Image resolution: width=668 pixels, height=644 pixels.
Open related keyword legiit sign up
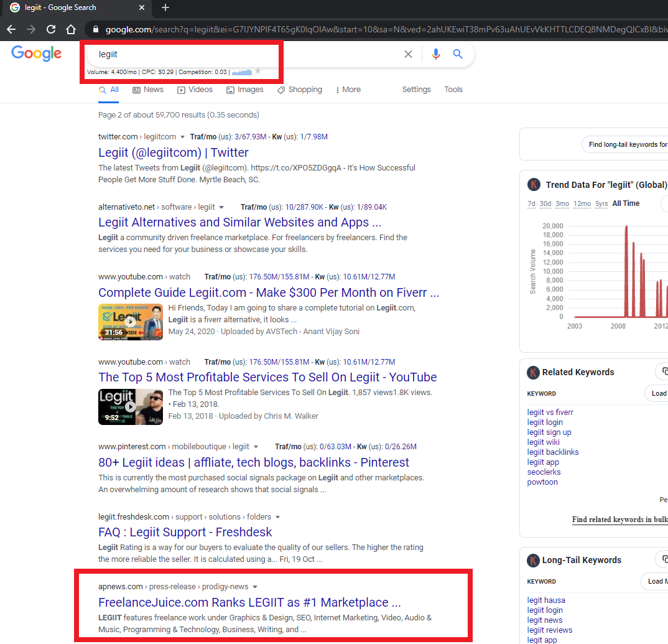click(x=549, y=432)
